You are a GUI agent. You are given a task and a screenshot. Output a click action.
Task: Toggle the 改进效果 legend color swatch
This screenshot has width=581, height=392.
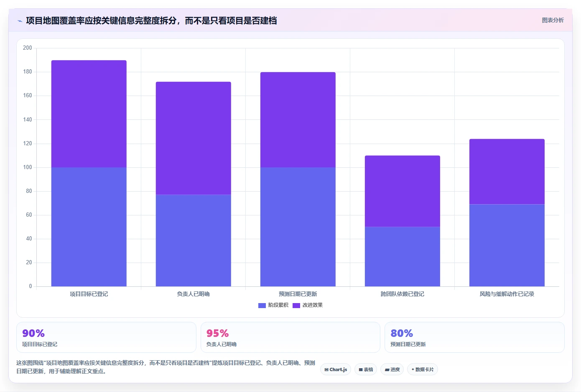[296, 306]
